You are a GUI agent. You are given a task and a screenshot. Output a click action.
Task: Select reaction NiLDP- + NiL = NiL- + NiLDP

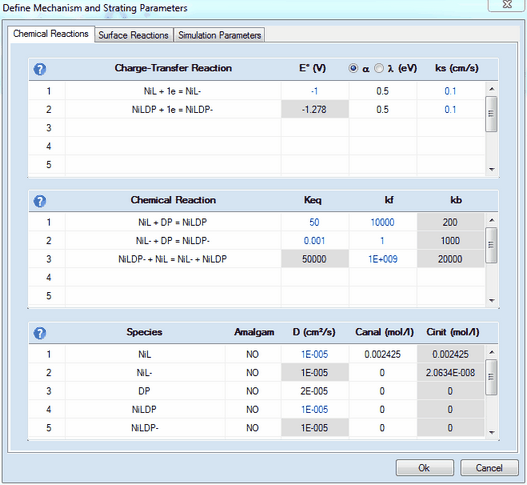(x=173, y=259)
